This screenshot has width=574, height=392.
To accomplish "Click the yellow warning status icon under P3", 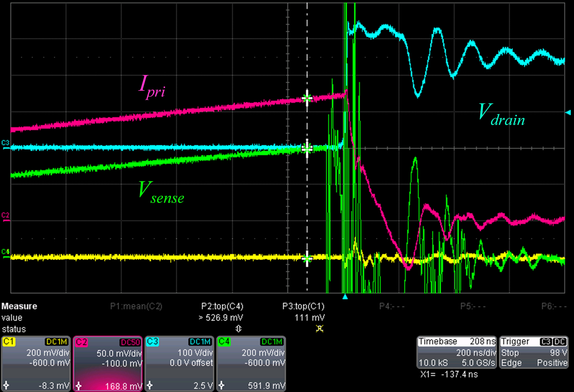I will (x=319, y=329).
